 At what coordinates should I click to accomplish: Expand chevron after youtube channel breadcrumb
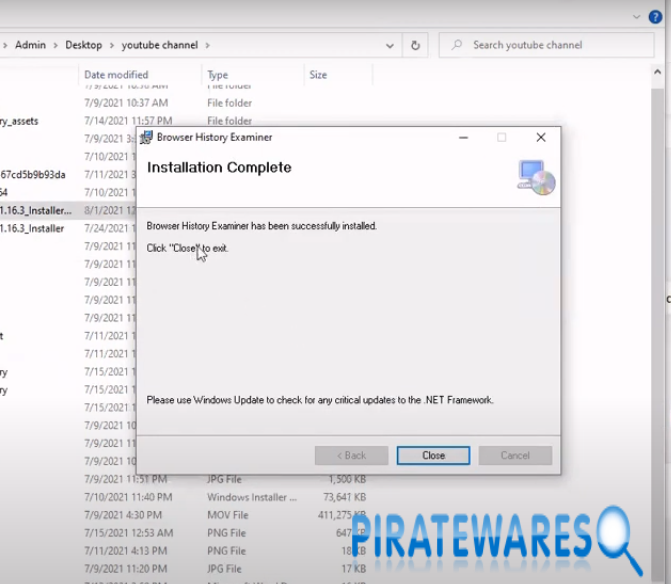pos(207,45)
